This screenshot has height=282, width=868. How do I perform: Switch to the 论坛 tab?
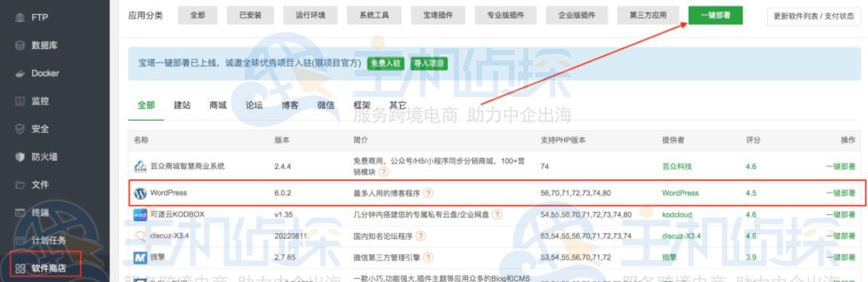(x=254, y=105)
